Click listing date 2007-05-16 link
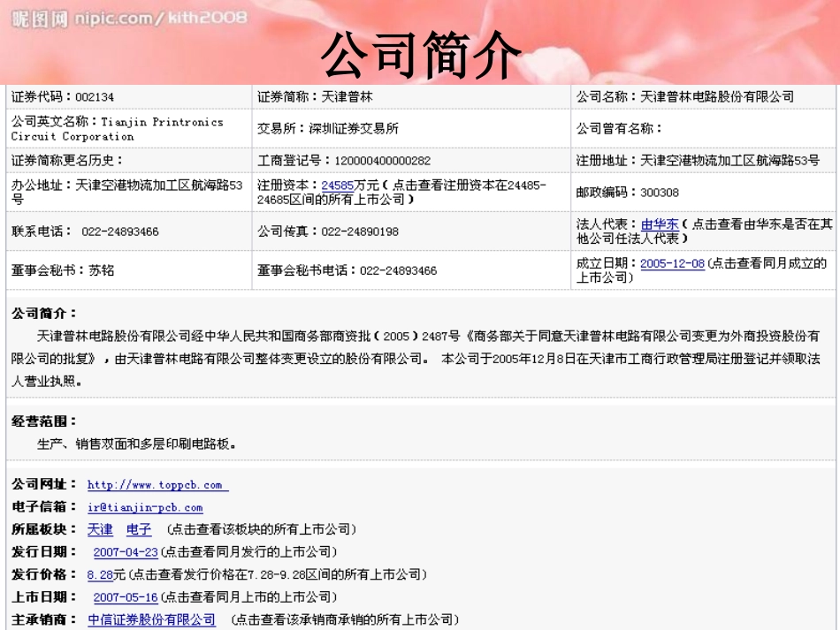The height and width of the screenshot is (630, 840). click(x=126, y=597)
